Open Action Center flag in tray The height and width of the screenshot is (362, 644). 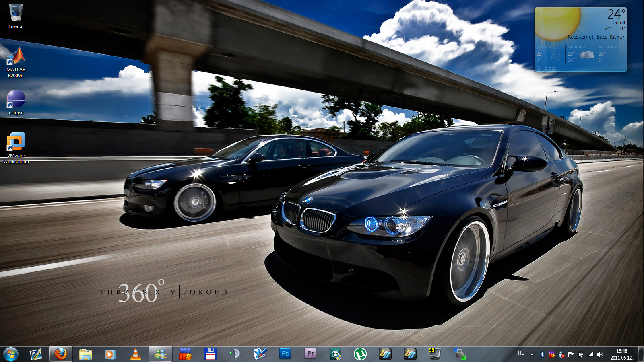[x=571, y=354]
